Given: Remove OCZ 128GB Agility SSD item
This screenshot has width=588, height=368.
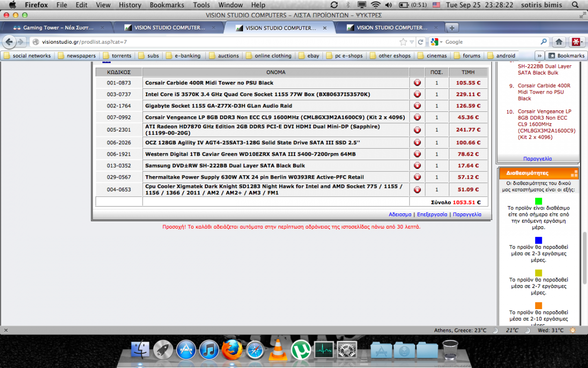Looking at the screenshot, I should pyautogui.click(x=417, y=142).
